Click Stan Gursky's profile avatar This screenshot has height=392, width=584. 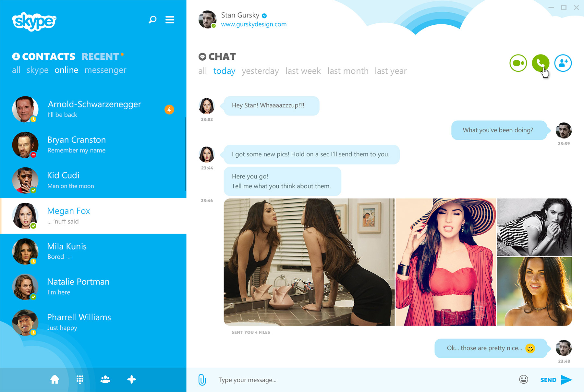click(x=207, y=19)
